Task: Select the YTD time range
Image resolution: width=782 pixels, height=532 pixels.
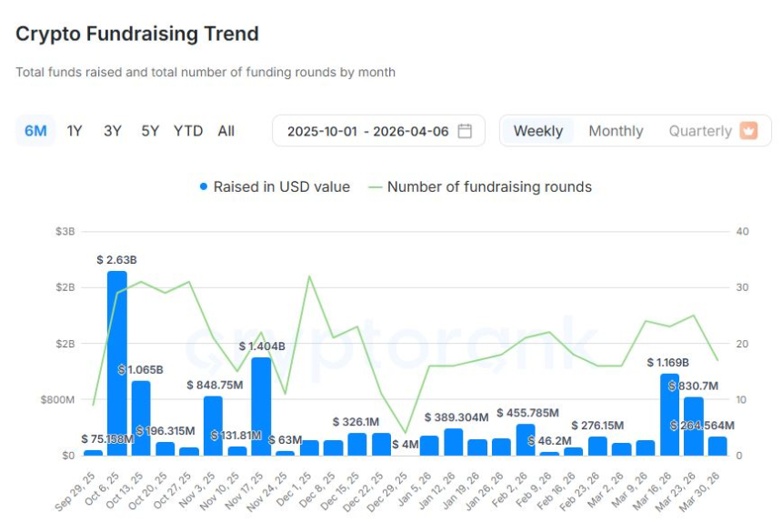Action: coord(188,131)
